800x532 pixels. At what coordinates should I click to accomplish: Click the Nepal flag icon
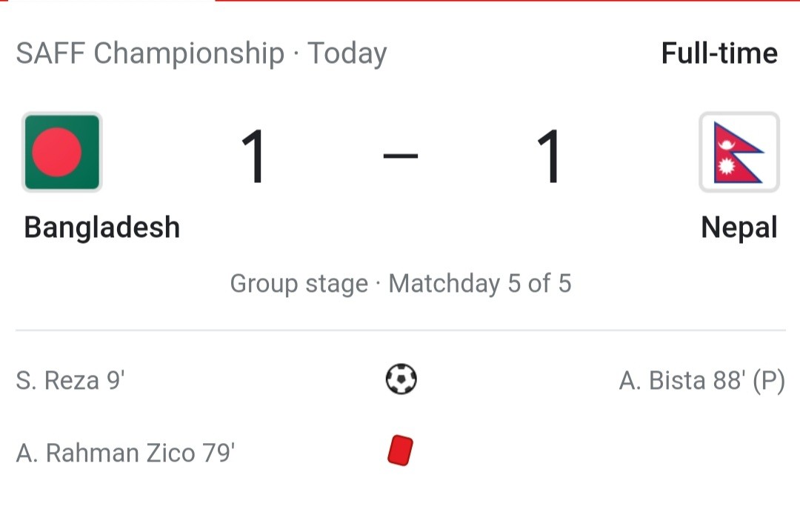739,152
